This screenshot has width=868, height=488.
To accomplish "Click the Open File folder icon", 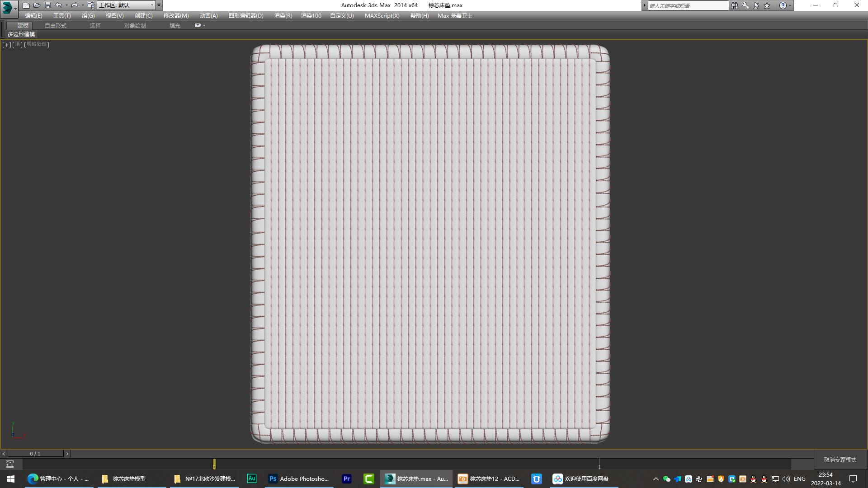I will pos(37,5).
